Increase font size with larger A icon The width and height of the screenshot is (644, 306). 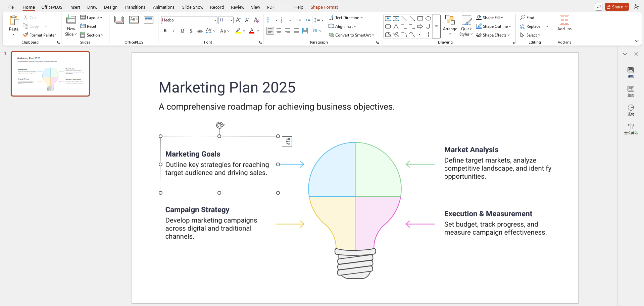point(238,20)
